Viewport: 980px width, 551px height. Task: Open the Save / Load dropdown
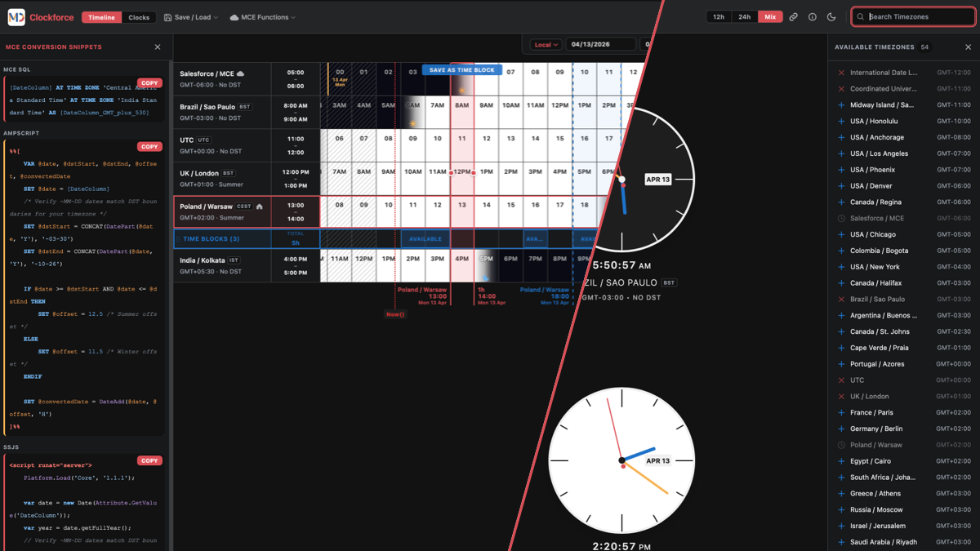(191, 17)
